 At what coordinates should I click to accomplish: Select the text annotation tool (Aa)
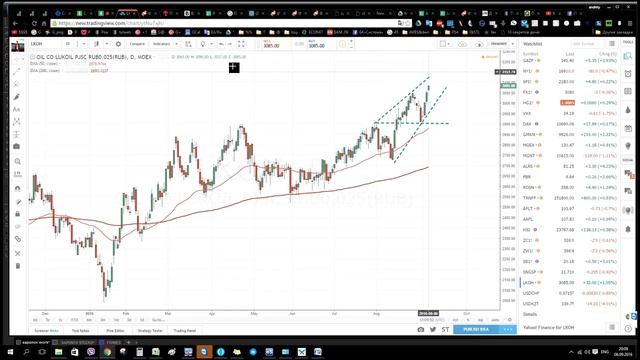[x=17, y=109]
